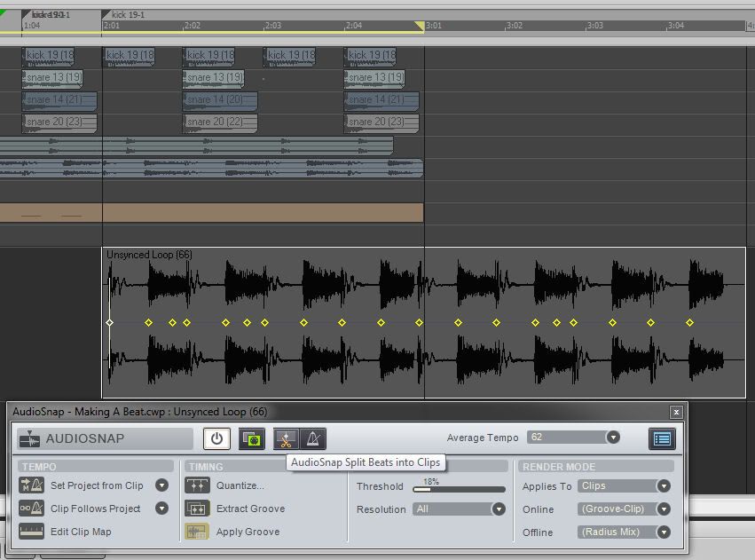This screenshot has height=560, width=755.
Task: Open the Resolution dropdown set to All
Action: (499, 509)
